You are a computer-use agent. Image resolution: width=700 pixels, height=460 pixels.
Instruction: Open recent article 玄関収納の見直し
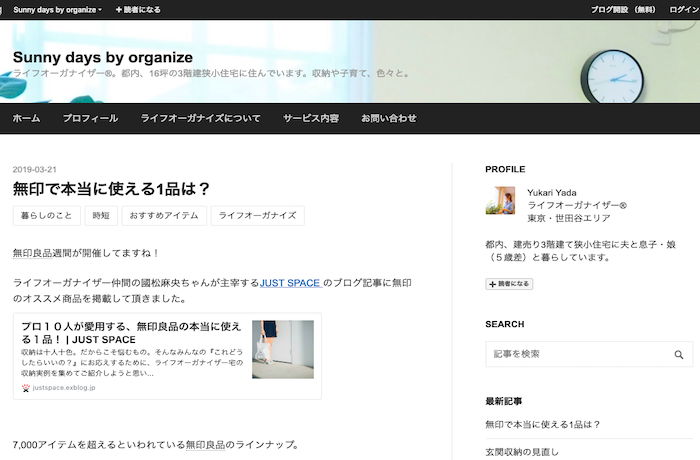[x=522, y=452]
